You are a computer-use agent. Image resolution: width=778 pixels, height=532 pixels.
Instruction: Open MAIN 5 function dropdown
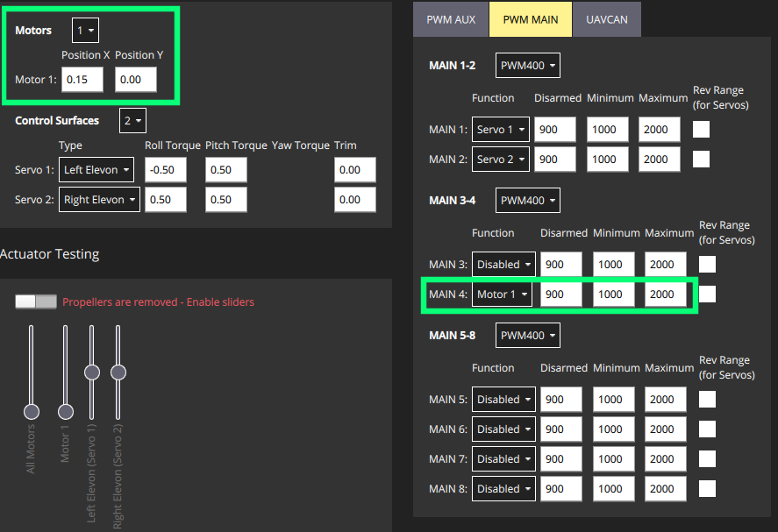[503, 399]
